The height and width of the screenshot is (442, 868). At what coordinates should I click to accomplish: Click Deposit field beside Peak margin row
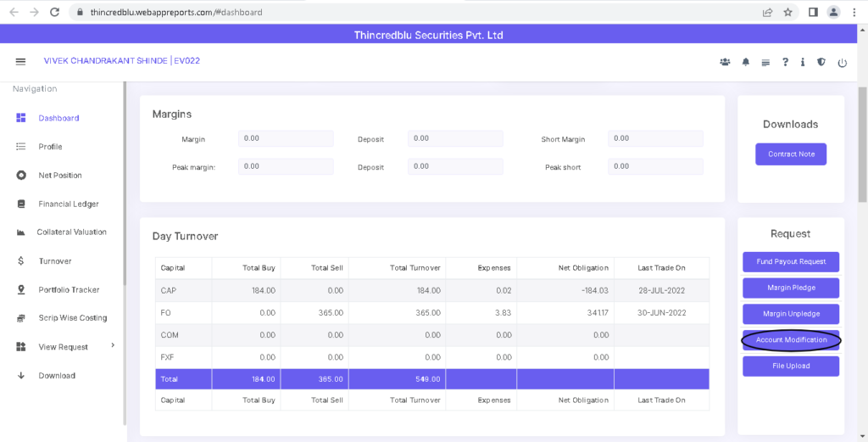click(455, 166)
